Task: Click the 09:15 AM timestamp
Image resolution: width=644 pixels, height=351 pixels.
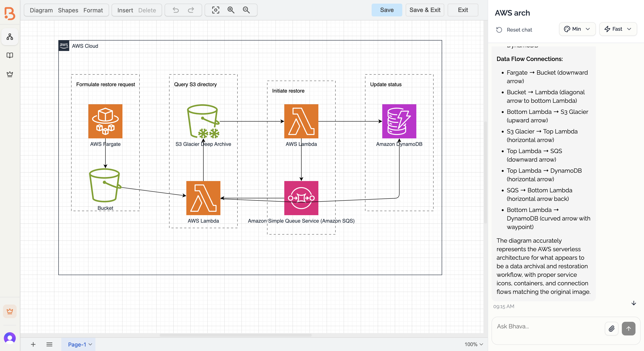Action: point(503,306)
